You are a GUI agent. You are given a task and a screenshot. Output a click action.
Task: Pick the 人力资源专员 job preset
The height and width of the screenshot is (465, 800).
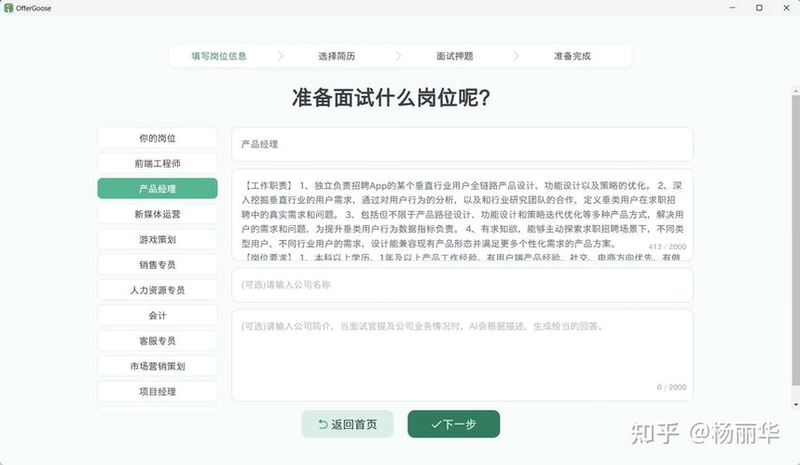(158, 290)
